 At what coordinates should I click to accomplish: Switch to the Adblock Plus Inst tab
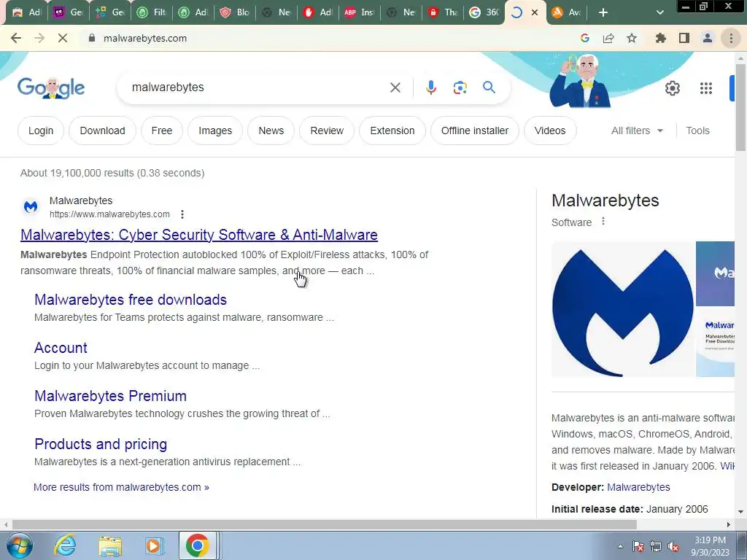point(359,12)
